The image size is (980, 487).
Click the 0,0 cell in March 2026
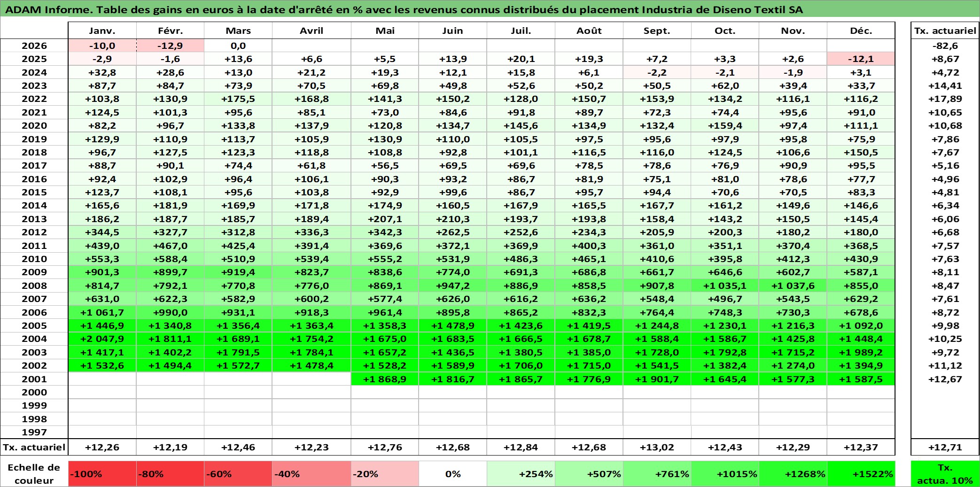(238, 46)
